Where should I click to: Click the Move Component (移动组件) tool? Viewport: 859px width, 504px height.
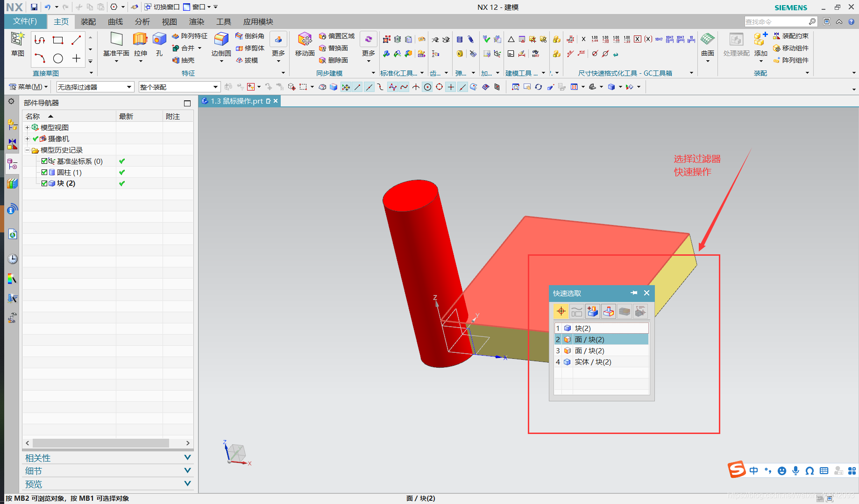pos(791,48)
